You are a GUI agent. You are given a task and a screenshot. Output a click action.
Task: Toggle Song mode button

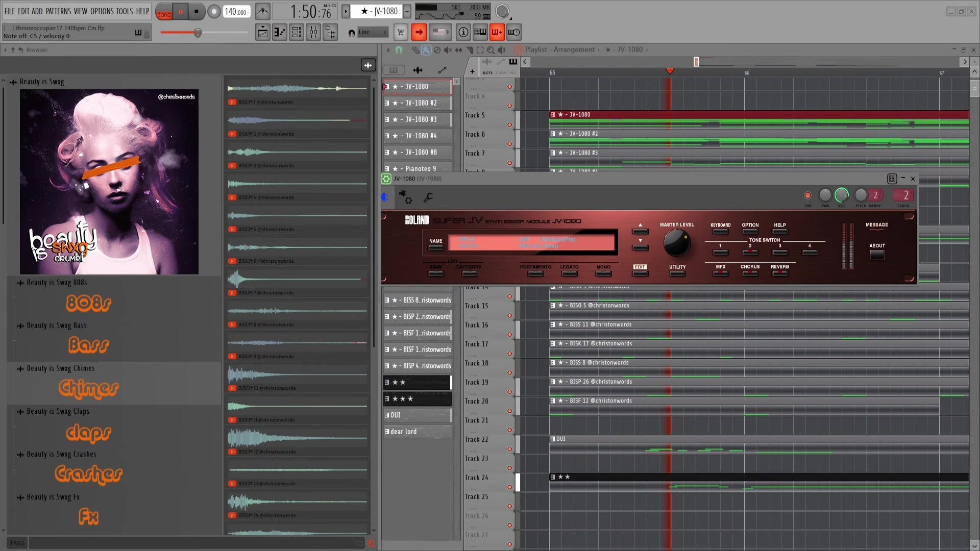click(x=164, y=12)
